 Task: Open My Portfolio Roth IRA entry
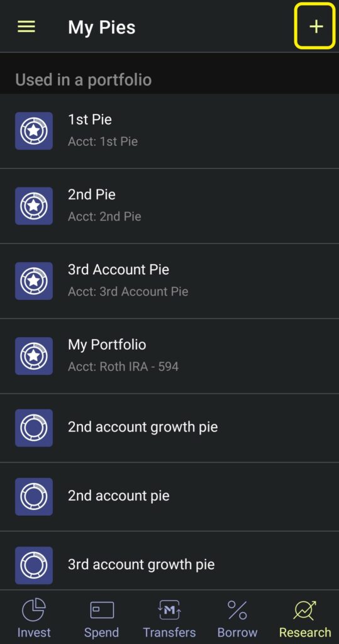[169, 356]
